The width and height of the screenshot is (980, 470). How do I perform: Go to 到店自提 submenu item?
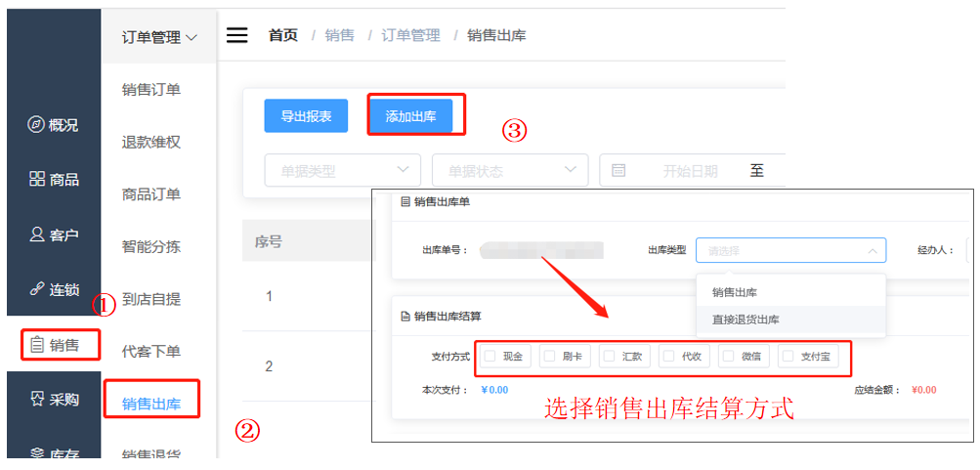coord(151,299)
